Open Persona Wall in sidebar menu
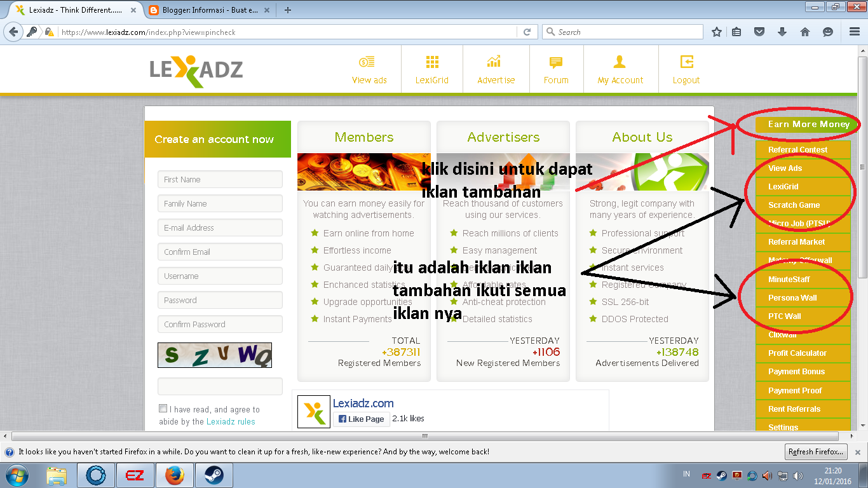The height and width of the screenshot is (488, 868). 803,298
